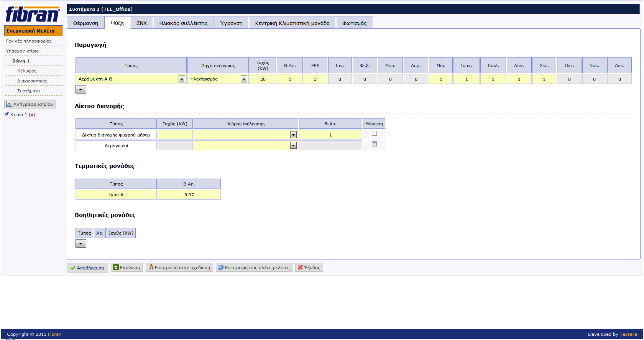
Task: Click arrow icon on Επιστροφή στις άλλες μελέτες
Action: (x=221, y=267)
